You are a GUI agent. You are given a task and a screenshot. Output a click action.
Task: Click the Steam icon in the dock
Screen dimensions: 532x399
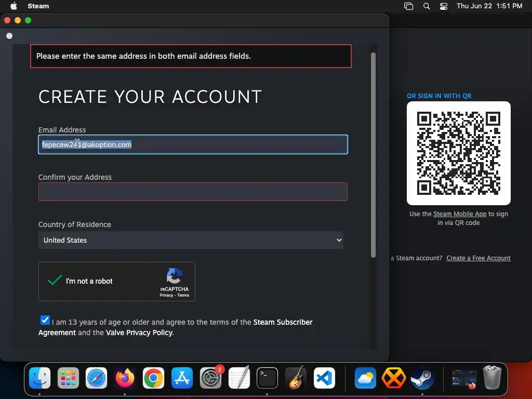point(422,378)
